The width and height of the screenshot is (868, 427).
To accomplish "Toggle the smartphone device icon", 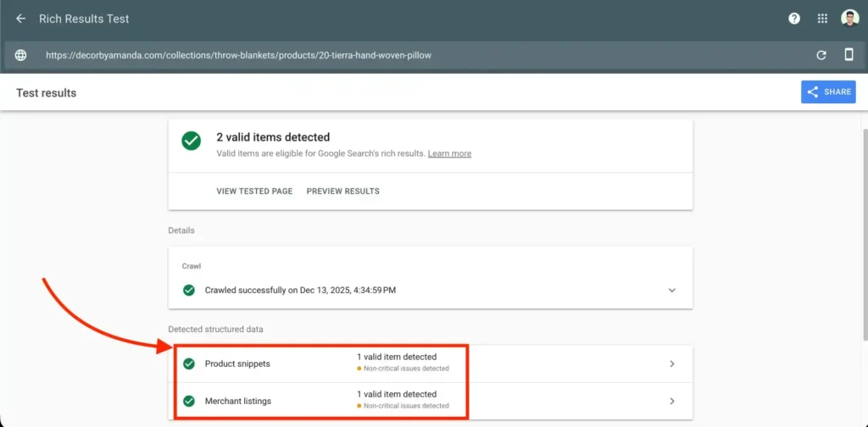I will click(849, 55).
